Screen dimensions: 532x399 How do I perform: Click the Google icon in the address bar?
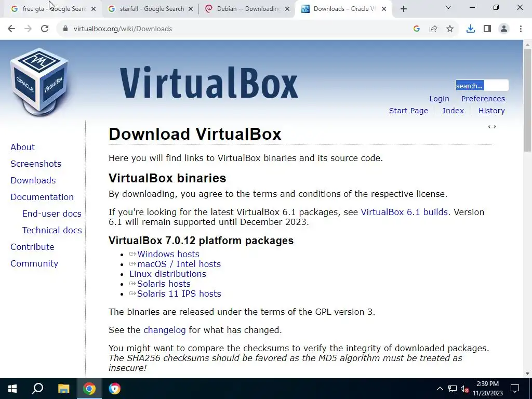417,29
